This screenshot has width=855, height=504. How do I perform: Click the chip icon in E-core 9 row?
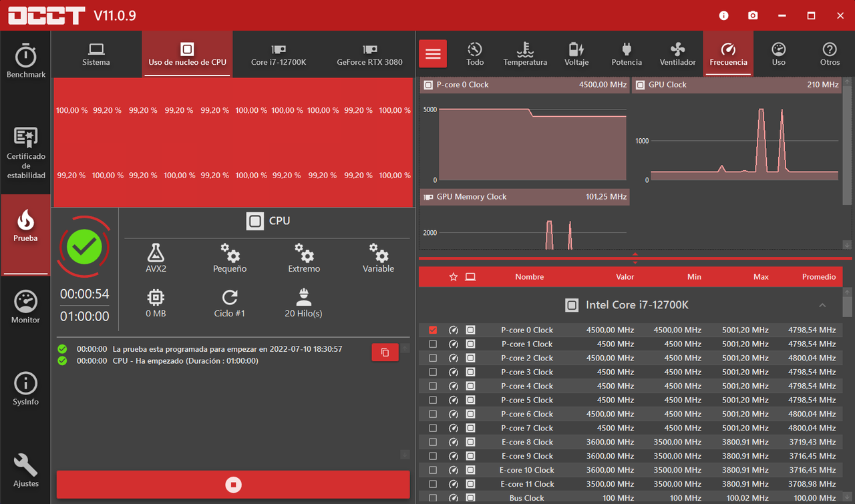click(x=470, y=456)
